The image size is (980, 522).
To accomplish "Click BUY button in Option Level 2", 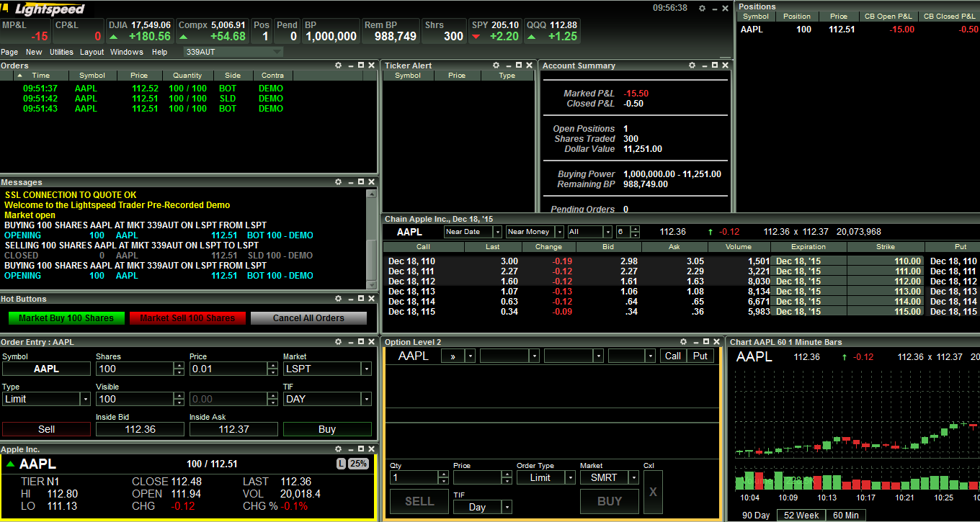I will [610, 501].
